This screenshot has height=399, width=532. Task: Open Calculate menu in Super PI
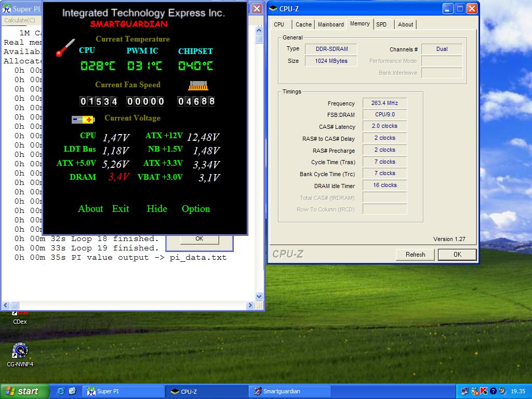coord(20,20)
